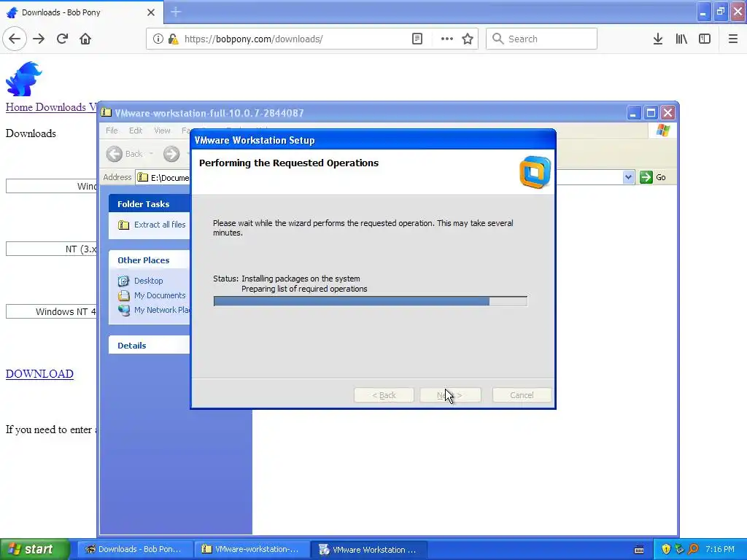Close the Downloads - Bob Pony tab
Screen dimensions: 747x560
pyautogui.click(x=151, y=12)
